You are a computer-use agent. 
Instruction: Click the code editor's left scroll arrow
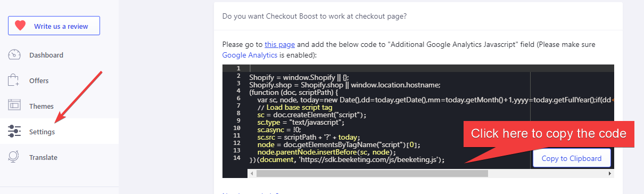pos(252,173)
